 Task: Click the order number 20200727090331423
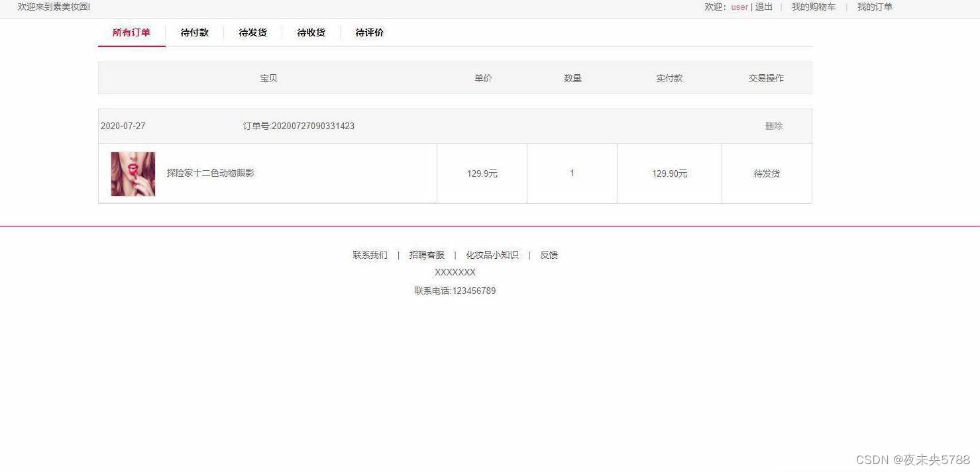click(299, 126)
